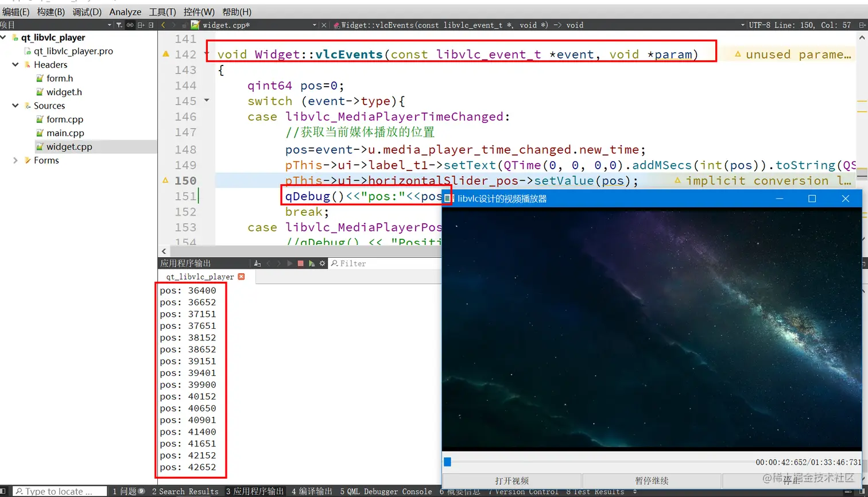Open the 调试(D) menu
The image size is (868, 497).
[87, 11]
